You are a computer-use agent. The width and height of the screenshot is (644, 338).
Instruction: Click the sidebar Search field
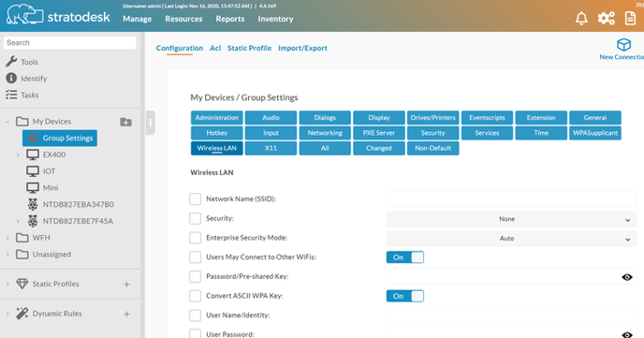pos(70,43)
